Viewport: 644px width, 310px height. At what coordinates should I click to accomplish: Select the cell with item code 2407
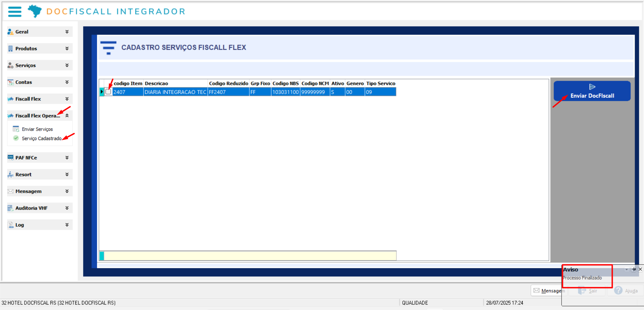[x=128, y=92]
